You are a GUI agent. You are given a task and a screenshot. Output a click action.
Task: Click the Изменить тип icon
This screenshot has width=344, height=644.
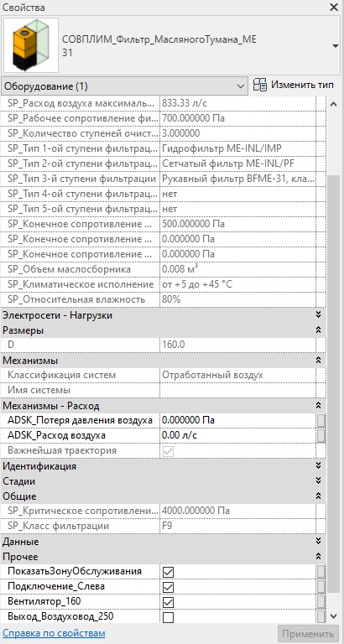point(260,86)
